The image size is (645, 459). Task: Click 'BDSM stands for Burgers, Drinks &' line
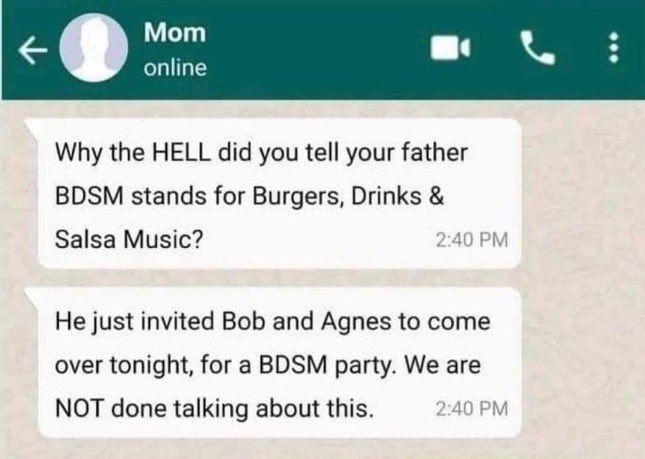click(250, 196)
